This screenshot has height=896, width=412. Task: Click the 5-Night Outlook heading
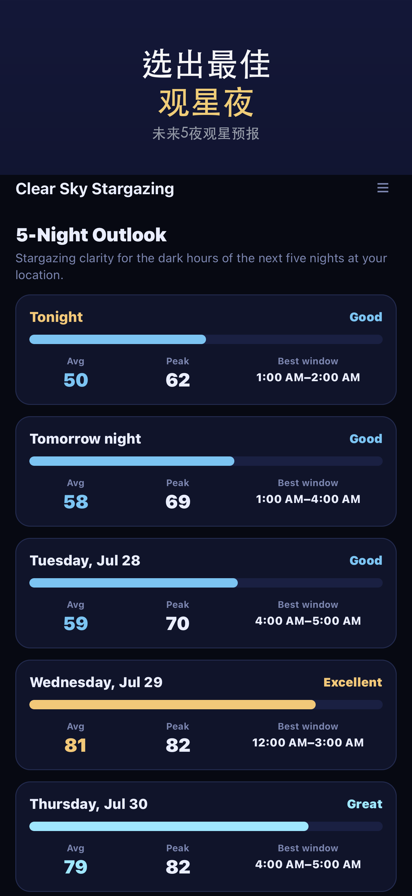tap(91, 235)
